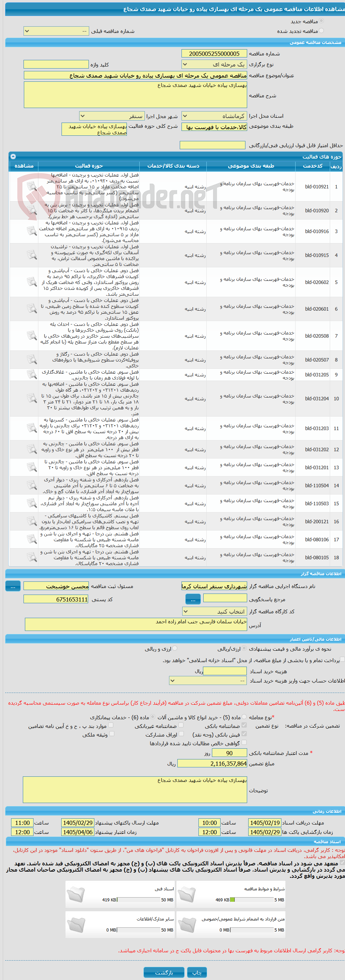Collapse the حوزه های فعالیت section arrow

(13, 157)
